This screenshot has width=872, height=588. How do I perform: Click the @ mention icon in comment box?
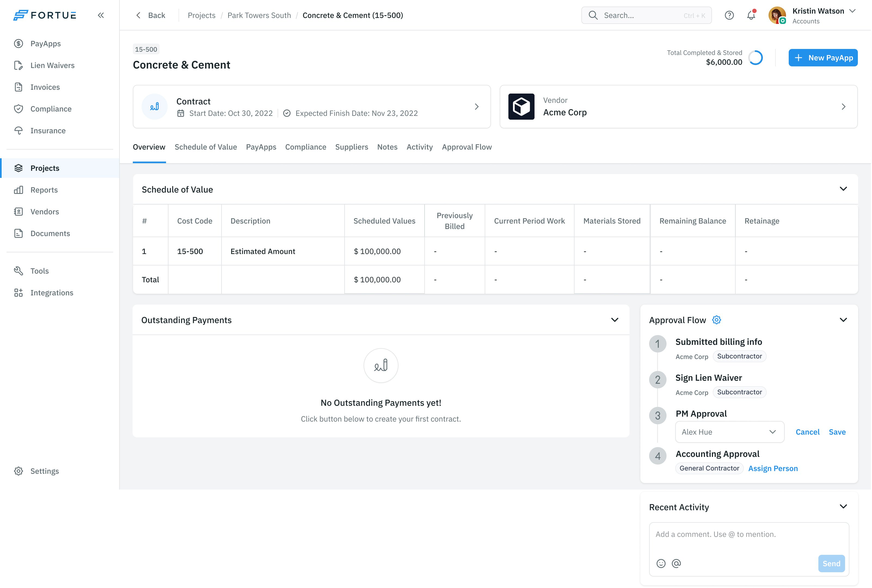point(677,564)
